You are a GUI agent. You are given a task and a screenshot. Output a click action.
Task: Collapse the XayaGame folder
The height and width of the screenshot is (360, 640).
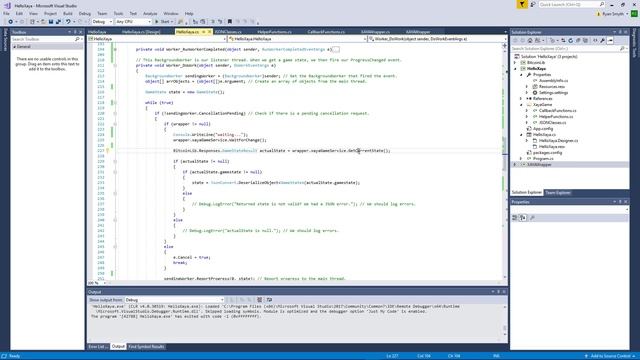point(521,105)
